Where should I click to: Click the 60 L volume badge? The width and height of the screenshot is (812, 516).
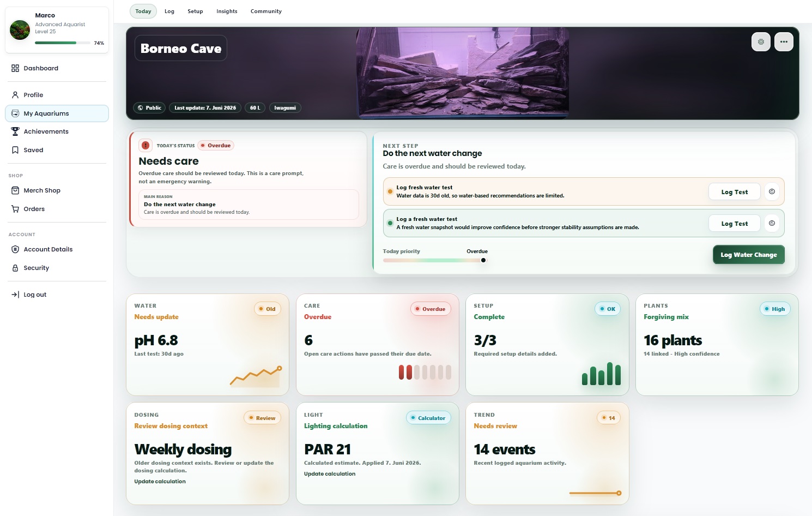tap(255, 108)
